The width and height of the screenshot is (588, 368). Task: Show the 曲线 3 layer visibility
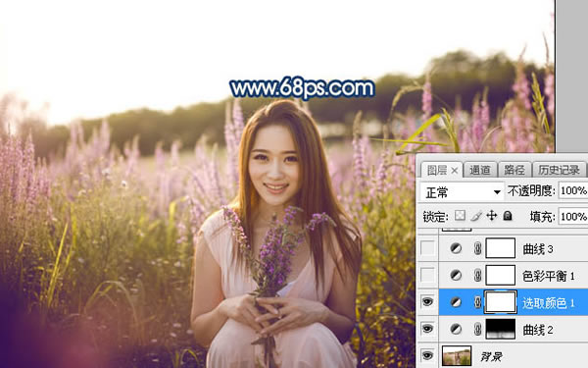point(427,248)
